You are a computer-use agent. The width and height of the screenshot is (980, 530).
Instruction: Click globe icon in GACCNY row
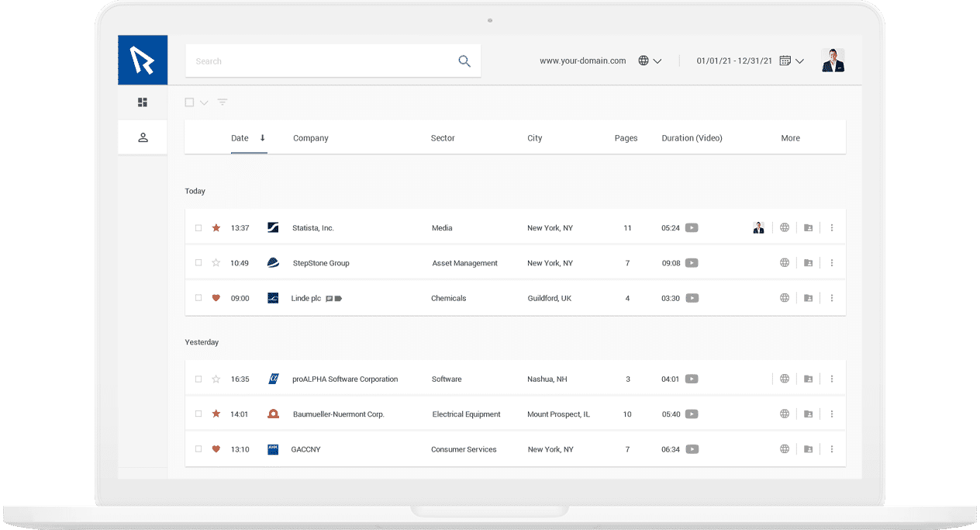coord(785,449)
